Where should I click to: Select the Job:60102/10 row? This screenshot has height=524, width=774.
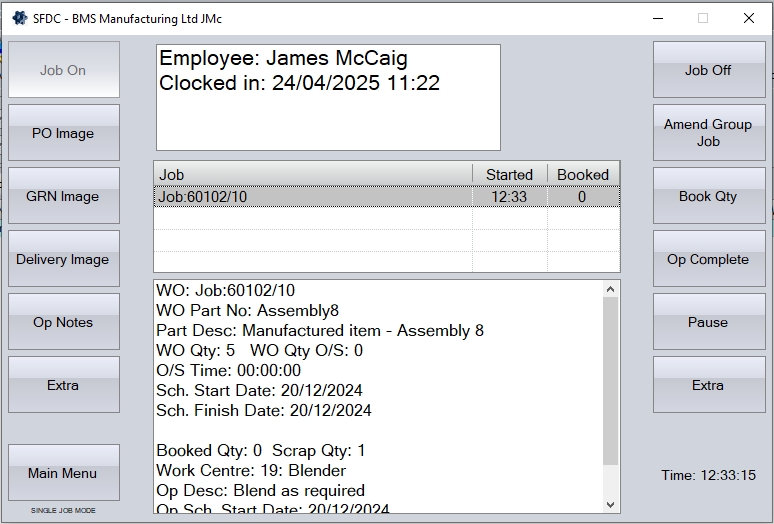[312, 197]
